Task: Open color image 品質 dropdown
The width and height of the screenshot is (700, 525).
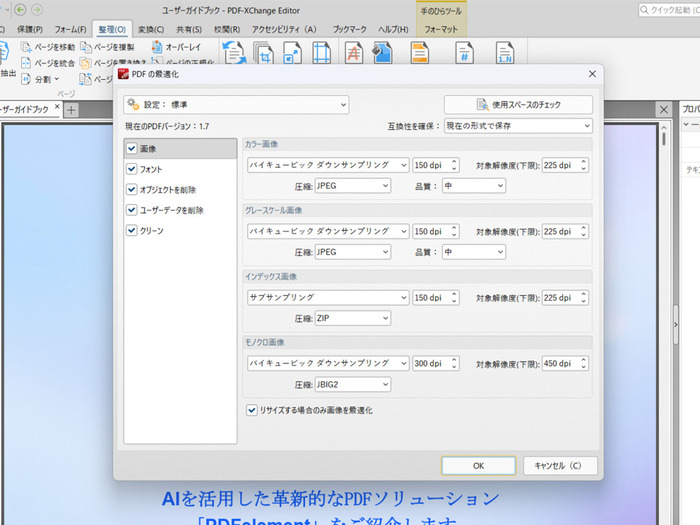Action: (474, 186)
